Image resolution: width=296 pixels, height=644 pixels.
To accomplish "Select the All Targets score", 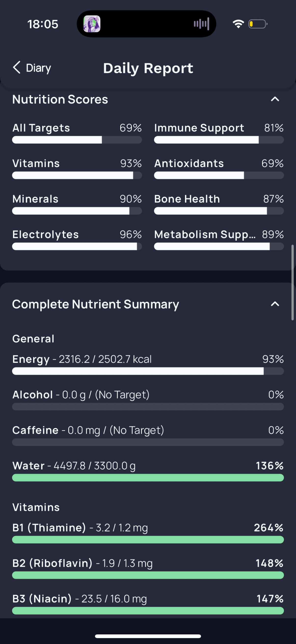I will pyautogui.click(x=77, y=133).
